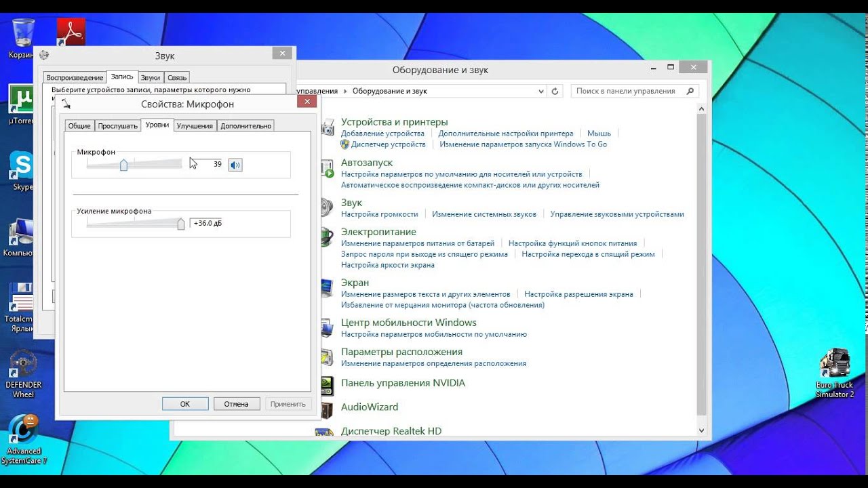Open Настройка громкости link
The height and width of the screenshot is (488, 868).
[380, 214]
